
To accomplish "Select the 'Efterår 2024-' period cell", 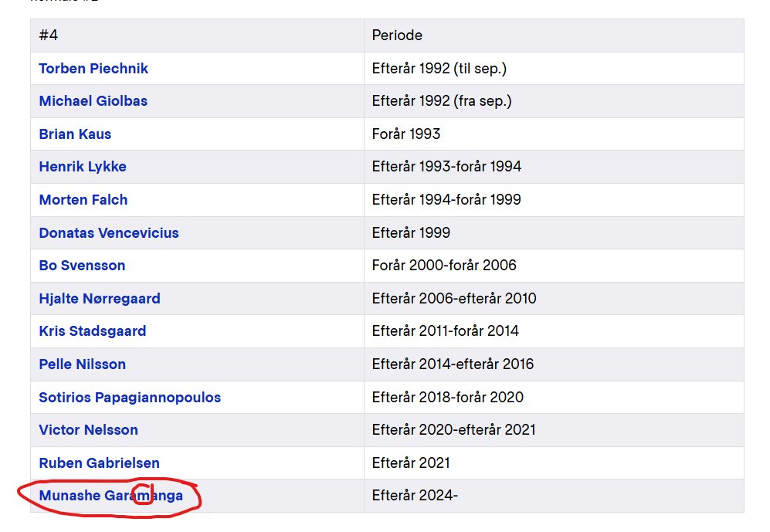I will click(554, 496).
